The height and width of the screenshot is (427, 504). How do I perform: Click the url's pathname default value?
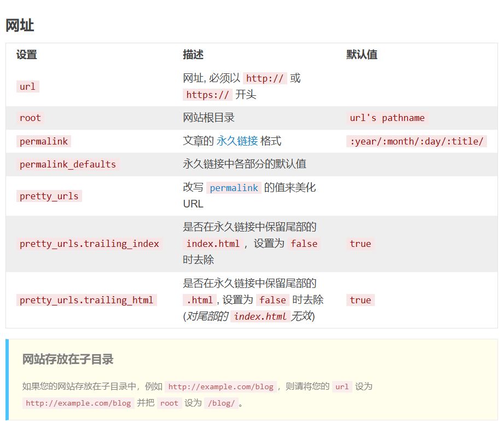point(387,118)
